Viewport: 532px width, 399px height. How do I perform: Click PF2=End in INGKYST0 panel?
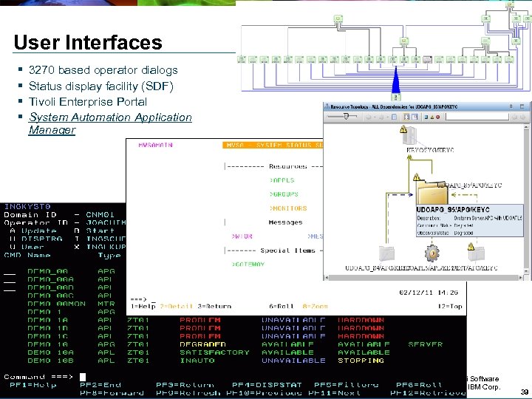(100, 385)
